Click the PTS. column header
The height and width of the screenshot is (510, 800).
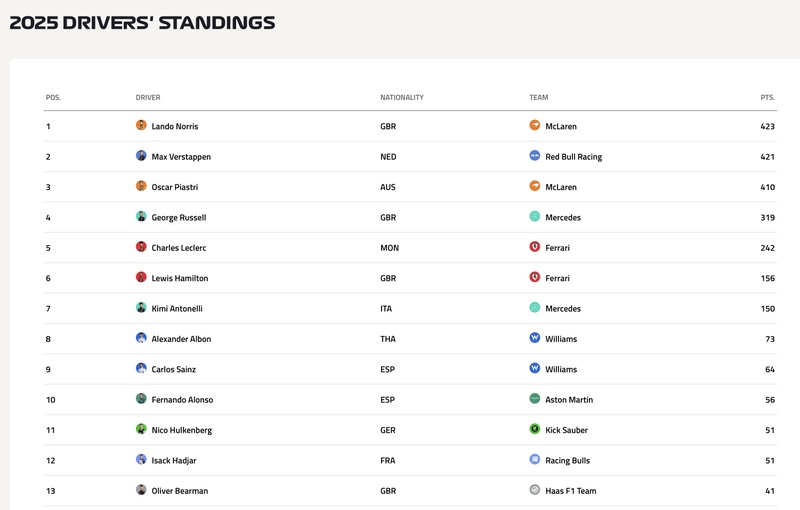coord(767,98)
